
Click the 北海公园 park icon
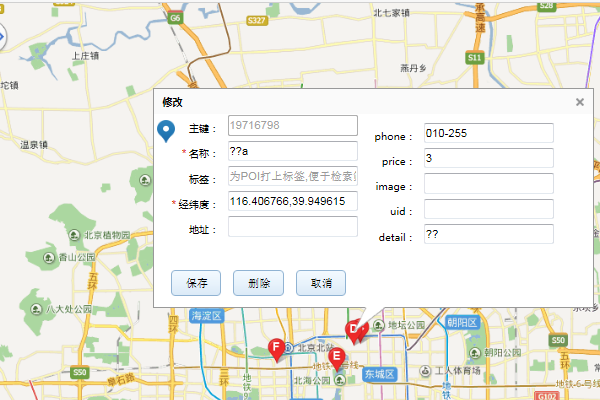point(340,380)
